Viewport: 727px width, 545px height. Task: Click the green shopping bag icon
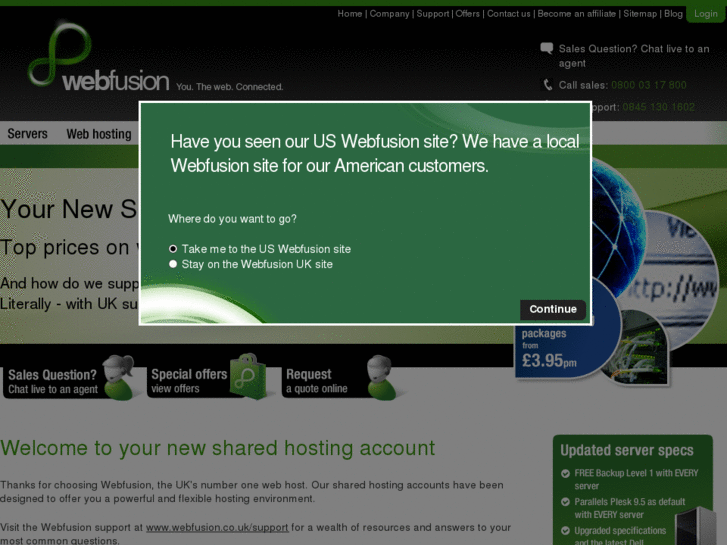[x=250, y=376]
